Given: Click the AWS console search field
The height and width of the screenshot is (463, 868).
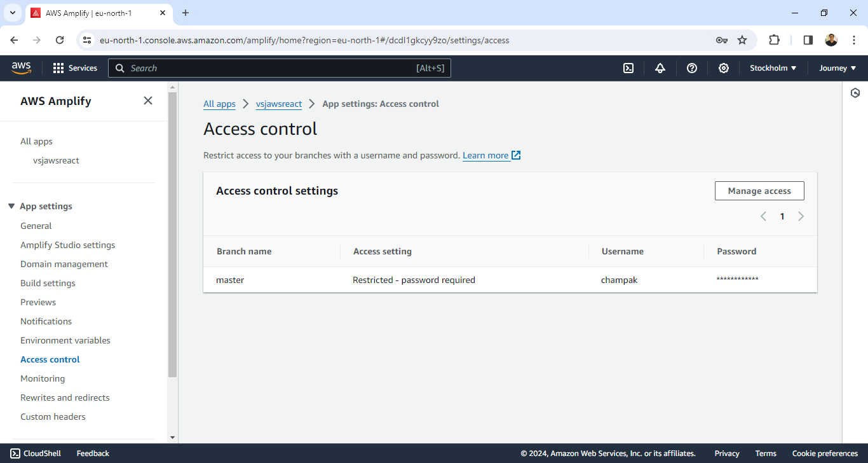Looking at the screenshot, I should click(x=280, y=68).
